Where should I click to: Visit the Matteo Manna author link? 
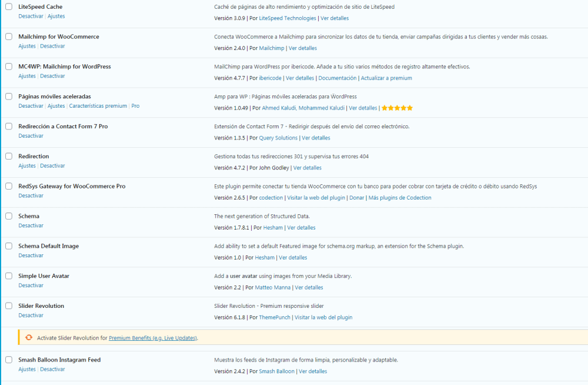[273, 287]
